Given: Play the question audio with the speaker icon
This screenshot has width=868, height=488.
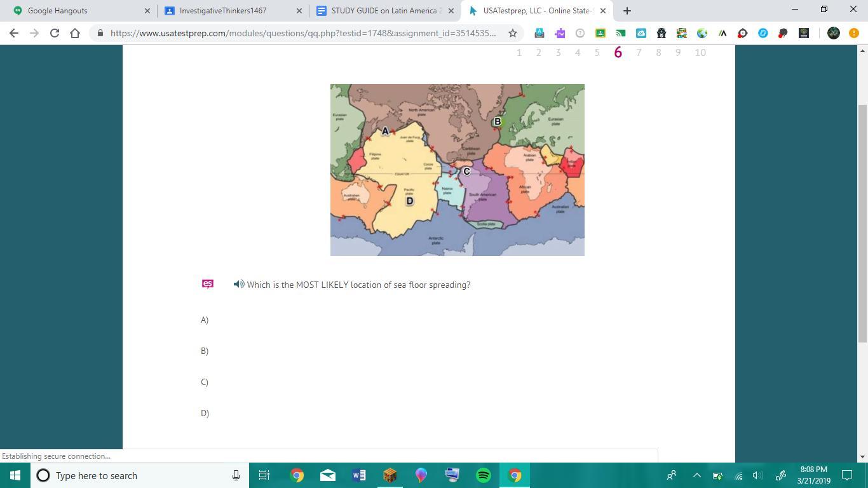Looking at the screenshot, I should (239, 284).
